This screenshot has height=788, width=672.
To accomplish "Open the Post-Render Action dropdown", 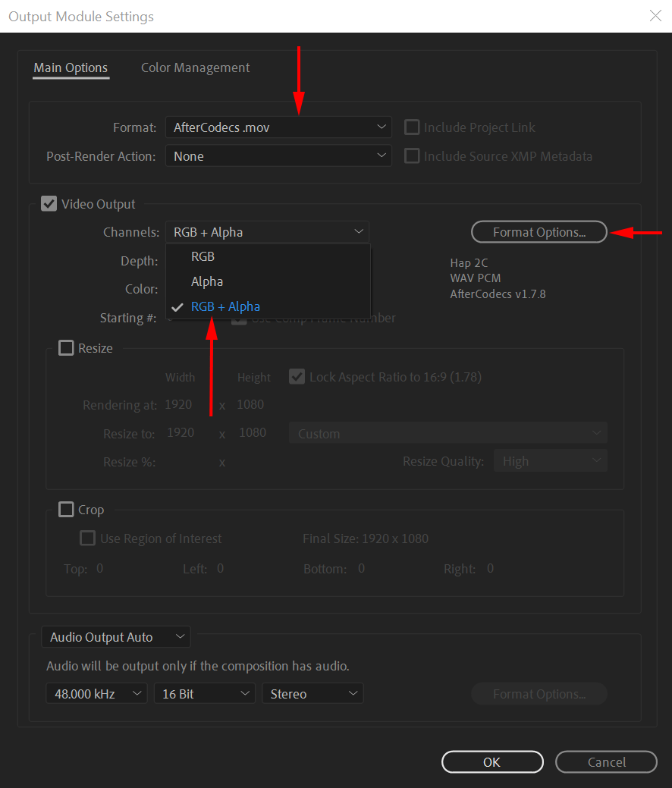I will [278, 155].
